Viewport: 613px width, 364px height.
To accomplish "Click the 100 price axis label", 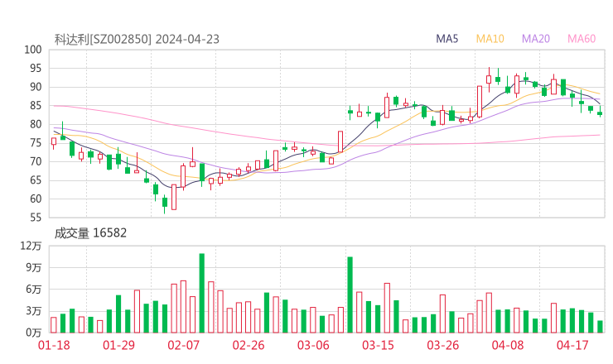I will (x=33, y=50).
